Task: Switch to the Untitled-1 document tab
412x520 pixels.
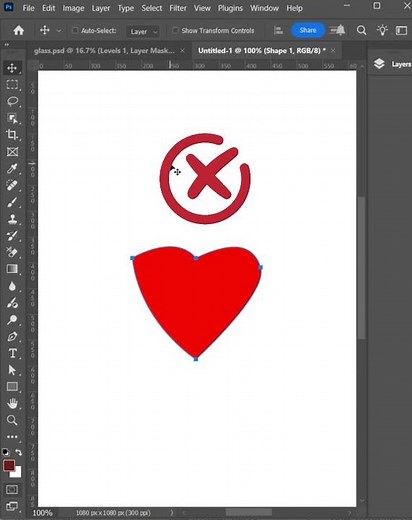Action: pyautogui.click(x=262, y=51)
